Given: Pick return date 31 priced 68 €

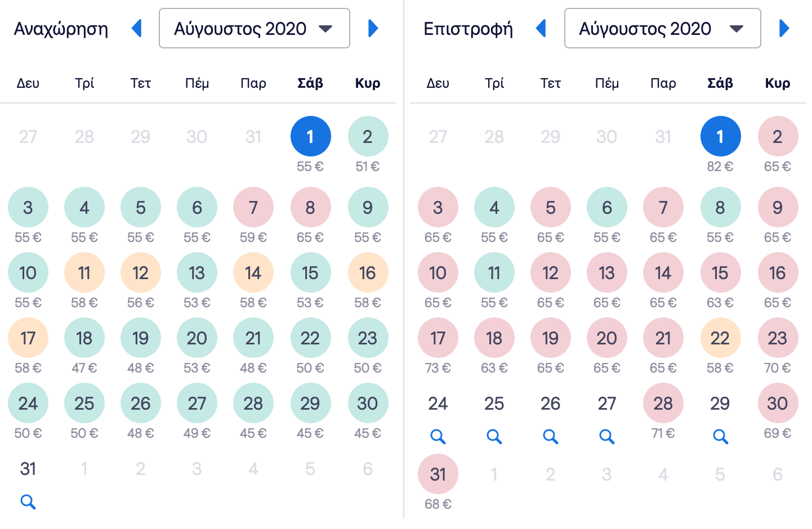Looking at the screenshot, I should (x=438, y=474).
